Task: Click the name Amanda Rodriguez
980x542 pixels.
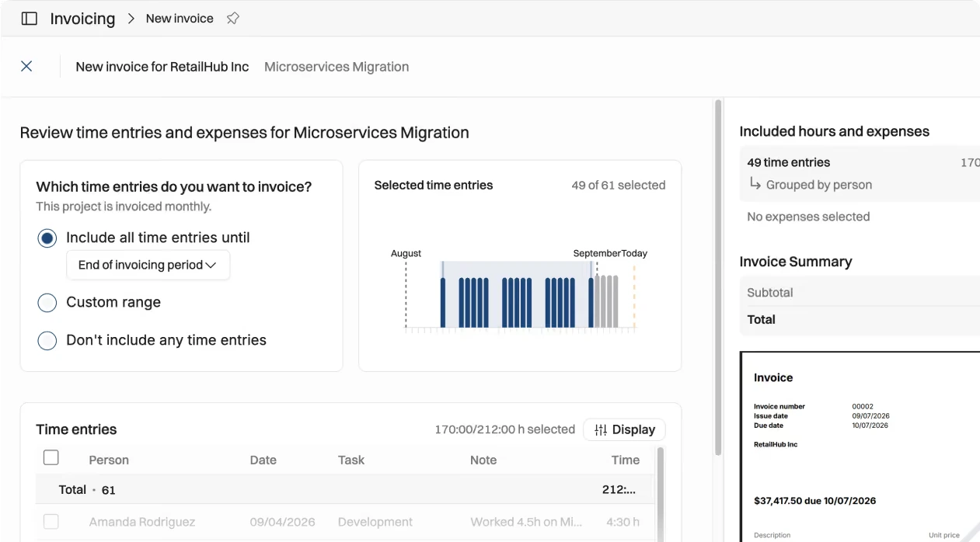Action: coord(142,522)
